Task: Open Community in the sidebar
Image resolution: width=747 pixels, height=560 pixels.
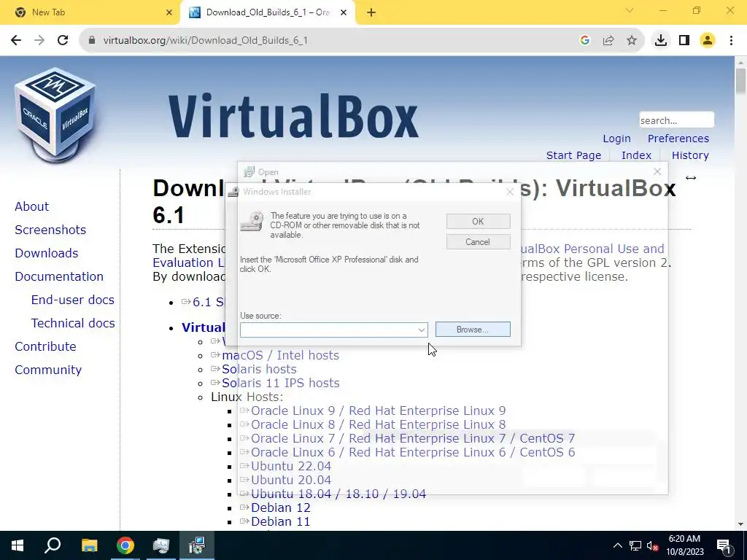Action: pyautogui.click(x=48, y=370)
